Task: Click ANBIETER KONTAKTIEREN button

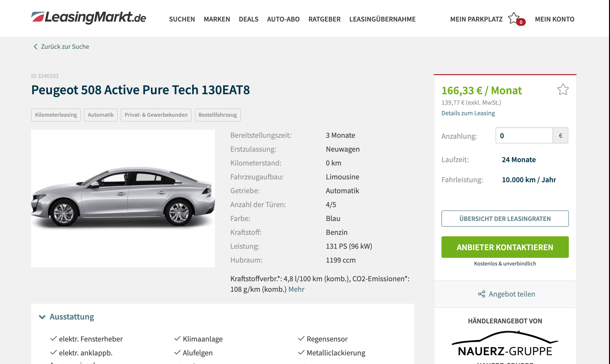Action: coord(505,247)
